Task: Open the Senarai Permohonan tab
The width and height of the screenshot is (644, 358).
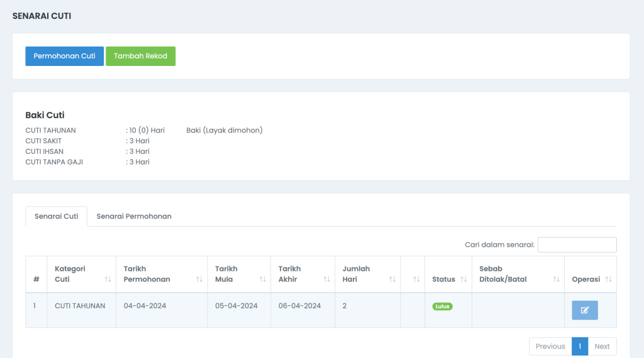Action: pyautogui.click(x=134, y=216)
